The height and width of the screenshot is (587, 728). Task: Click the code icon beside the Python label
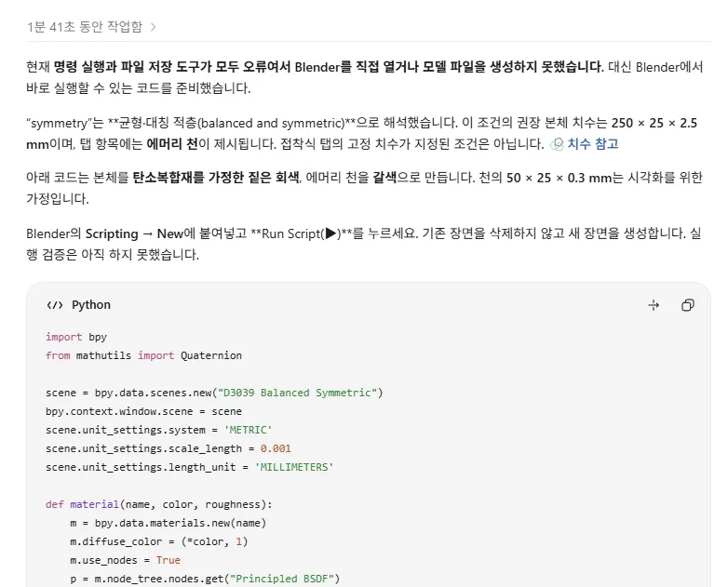(x=55, y=305)
